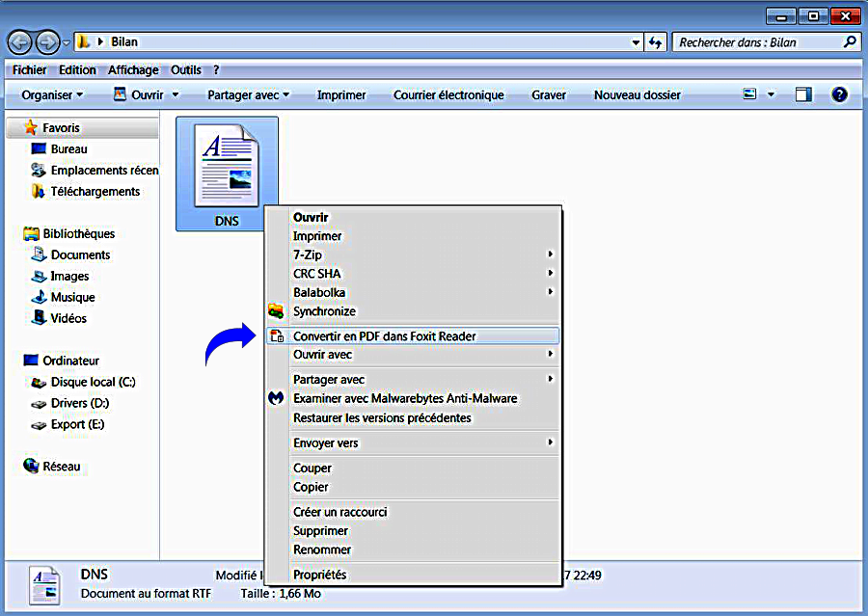Choose Imprimer in the context menu
The image size is (868, 616).
click(413, 236)
